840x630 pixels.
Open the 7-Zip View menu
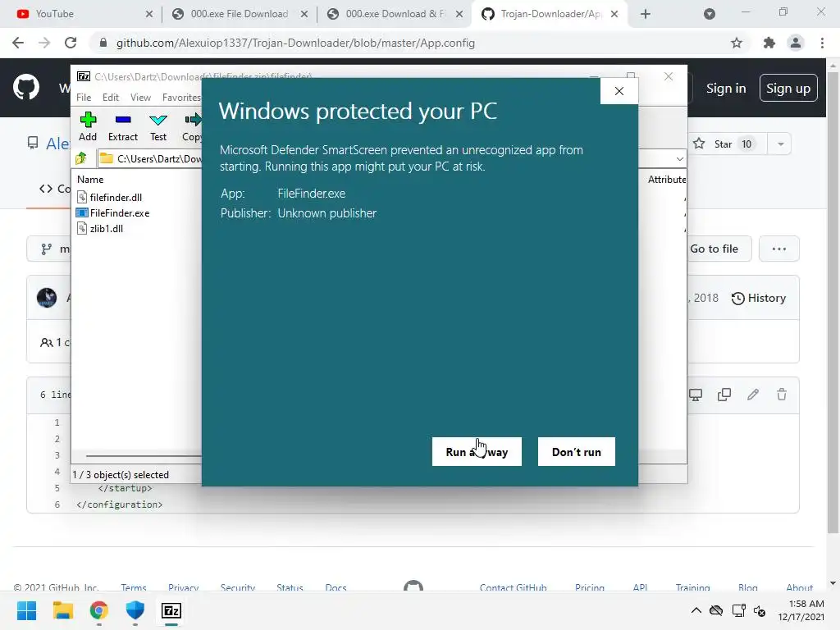(x=140, y=98)
